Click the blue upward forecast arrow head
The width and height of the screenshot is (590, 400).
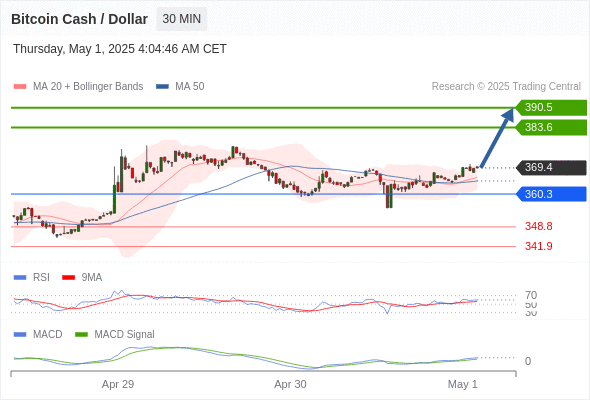click(508, 114)
